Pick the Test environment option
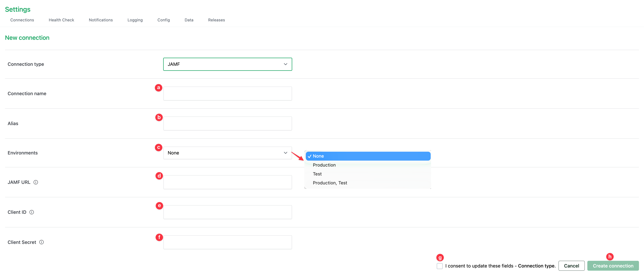This screenshot has height=274, width=644. (x=368, y=174)
